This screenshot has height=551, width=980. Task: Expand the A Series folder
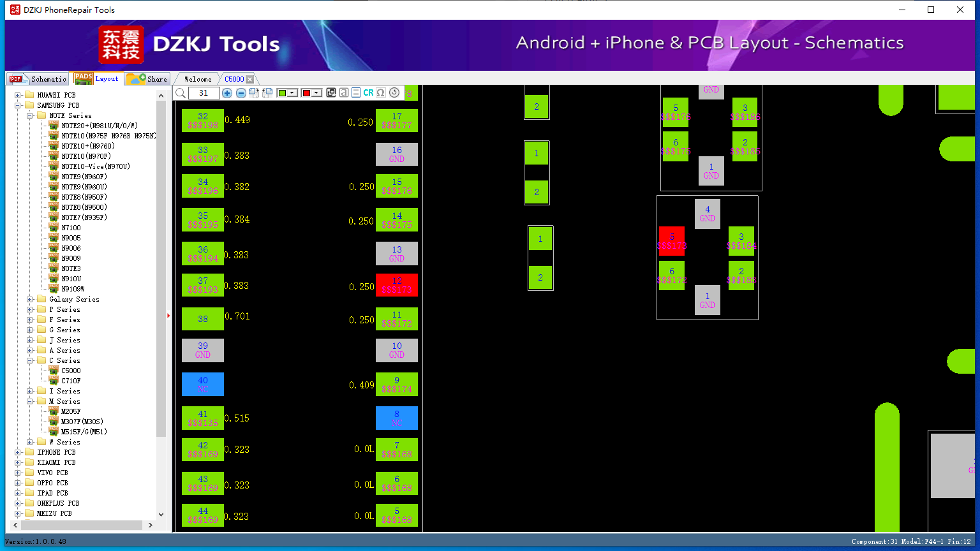coord(30,350)
